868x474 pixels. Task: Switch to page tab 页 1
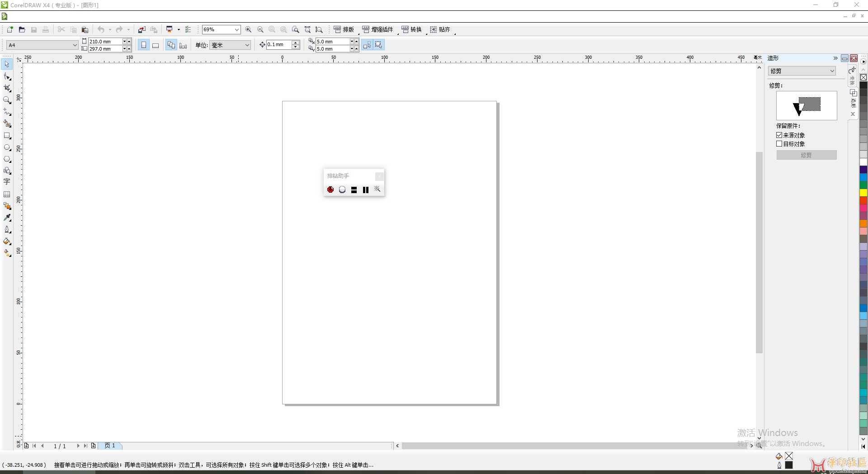(x=110, y=446)
